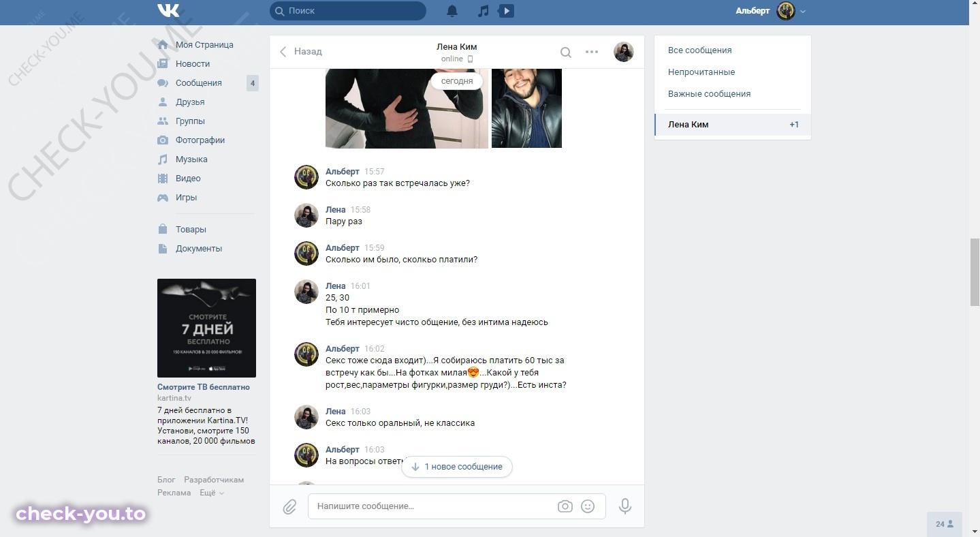The height and width of the screenshot is (537, 980).
Task: Click the gamepad icon beside Игры
Action: pyautogui.click(x=163, y=198)
